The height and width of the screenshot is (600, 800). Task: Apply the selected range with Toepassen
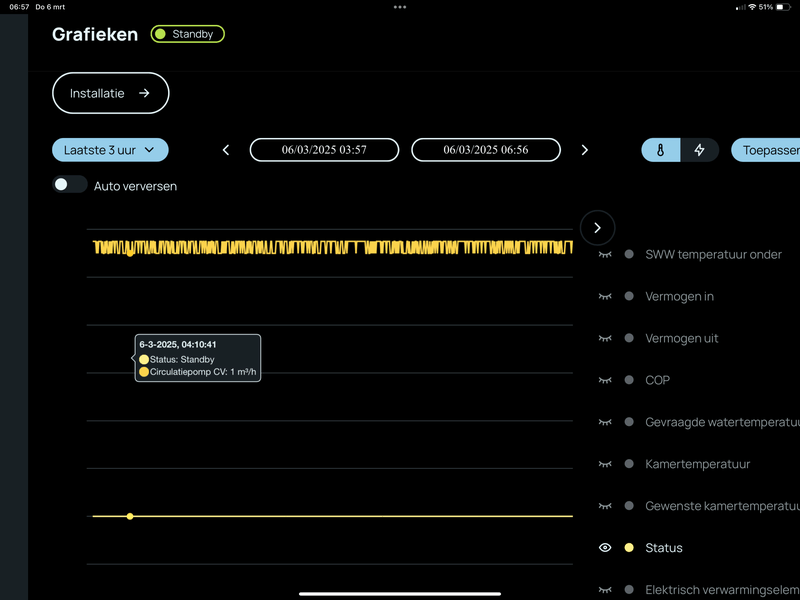point(766,150)
